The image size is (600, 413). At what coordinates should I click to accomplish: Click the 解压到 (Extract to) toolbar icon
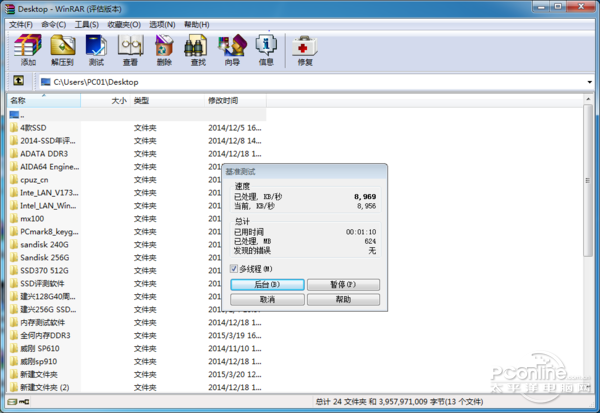(62, 49)
